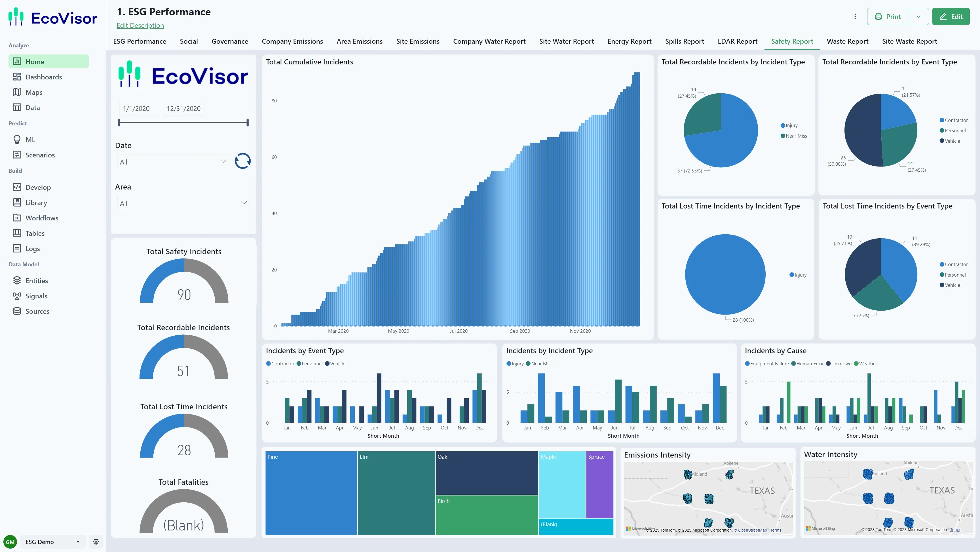Click the Signals antenna icon
980x552 pixels.
point(17,296)
